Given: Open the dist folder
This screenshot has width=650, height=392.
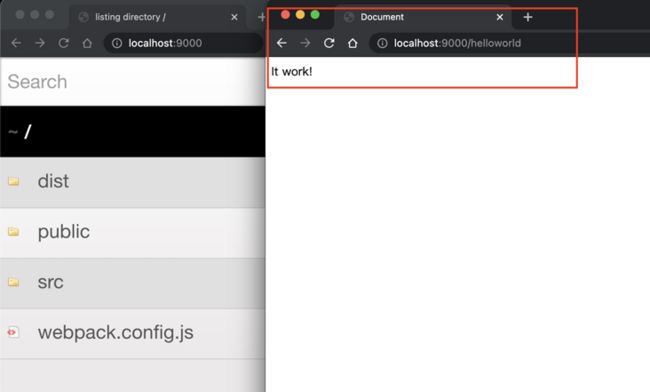Looking at the screenshot, I should (x=133, y=182).
